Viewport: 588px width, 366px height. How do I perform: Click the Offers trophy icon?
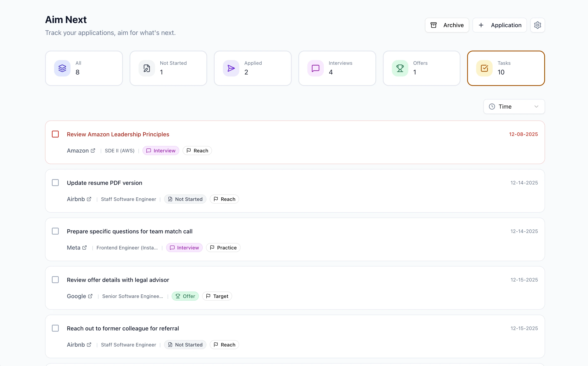click(400, 68)
